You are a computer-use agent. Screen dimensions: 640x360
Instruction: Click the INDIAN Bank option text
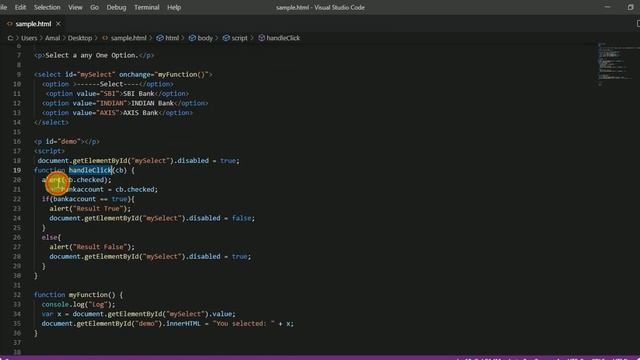(x=152, y=103)
